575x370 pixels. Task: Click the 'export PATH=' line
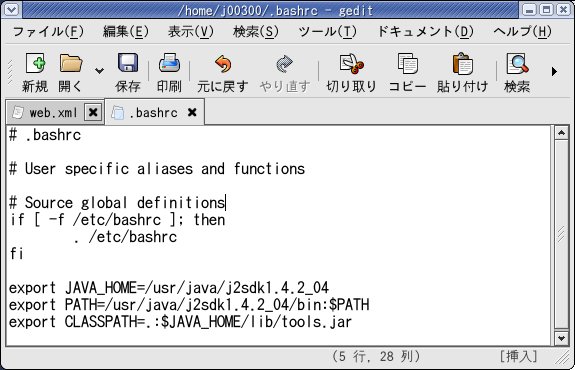tap(189, 305)
